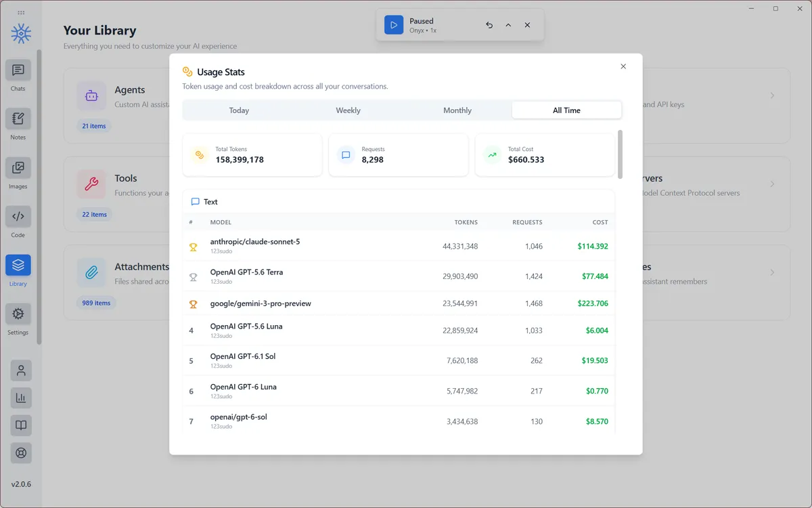Click the grip dots above the app logo
Image resolution: width=812 pixels, height=508 pixels.
pyautogui.click(x=21, y=13)
